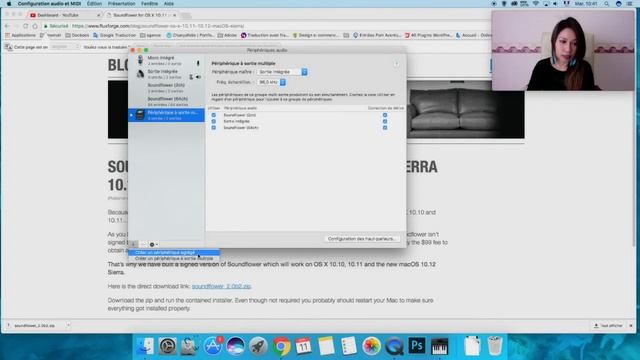Viewport: 640px width, 360px height.
Task: Switch to the Dashboard - YouTube tab
Action: 65,15
